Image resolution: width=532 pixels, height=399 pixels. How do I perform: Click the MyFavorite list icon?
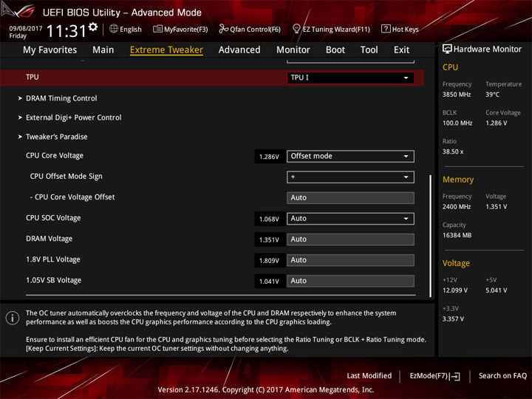(x=157, y=29)
